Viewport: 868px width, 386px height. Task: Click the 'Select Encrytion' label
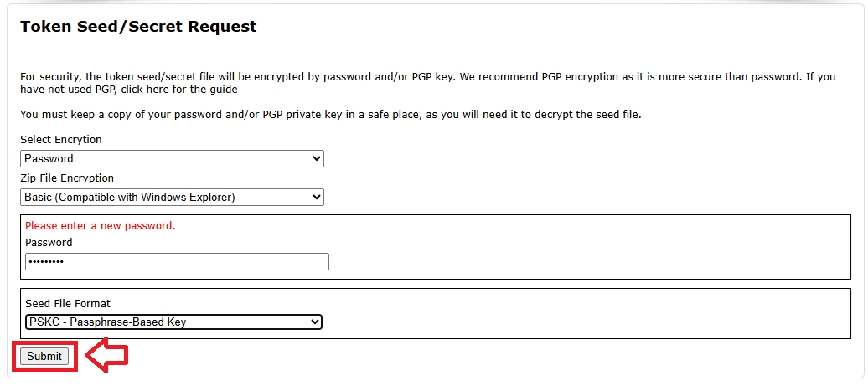tap(61, 140)
